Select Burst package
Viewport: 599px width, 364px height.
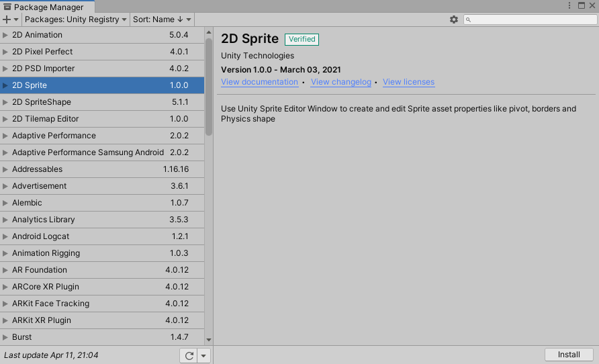pyautogui.click(x=102, y=337)
